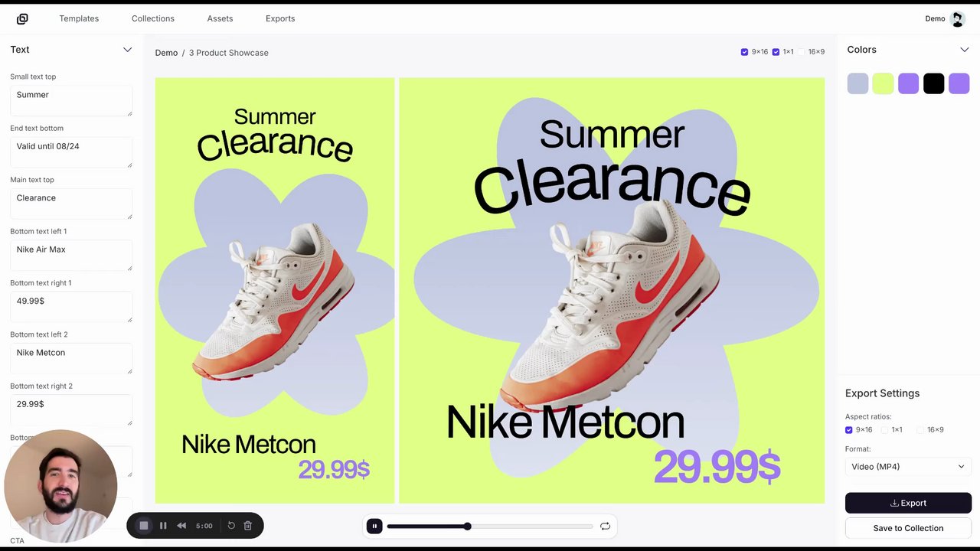Click the presenter webcam bubble
This screenshot has height=551, width=980.
[x=60, y=486]
